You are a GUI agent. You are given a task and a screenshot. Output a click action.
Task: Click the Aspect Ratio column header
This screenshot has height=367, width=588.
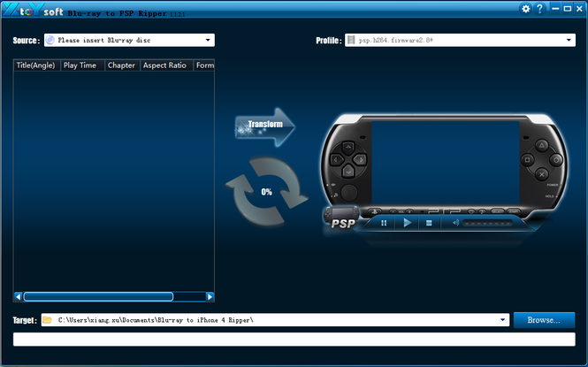[x=166, y=65]
